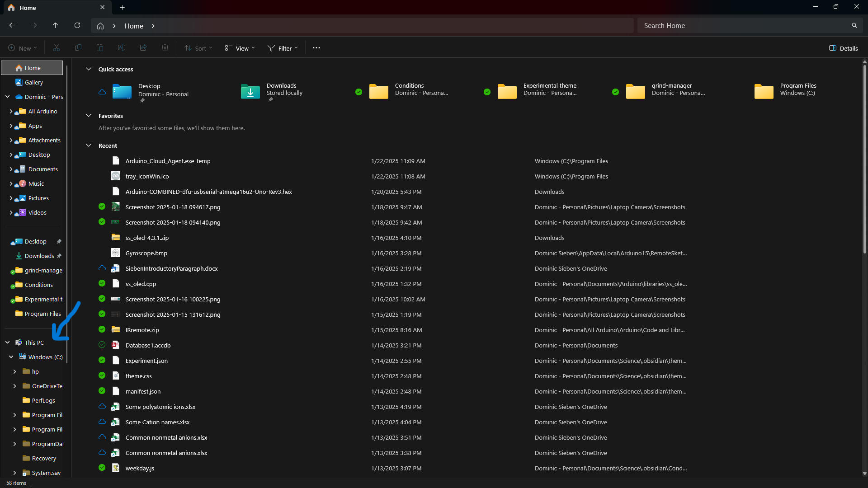The image size is (868, 488).
Task: Click the Delete trash can icon
Action: coord(165,48)
